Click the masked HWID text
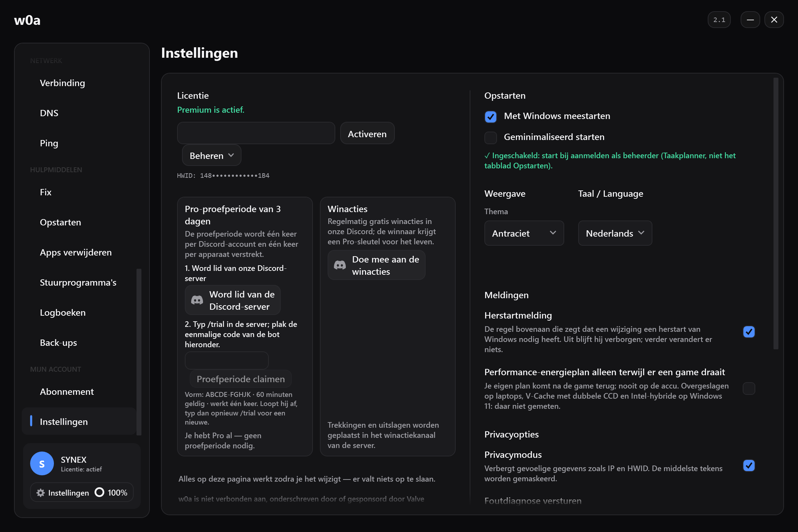798x532 pixels. 223,176
